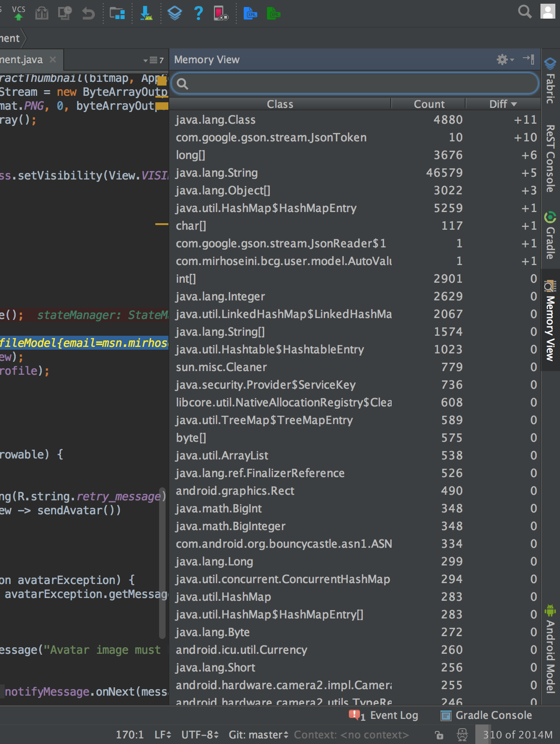Open the Git: master branch menu
The height and width of the screenshot is (744, 560).
(x=258, y=735)
